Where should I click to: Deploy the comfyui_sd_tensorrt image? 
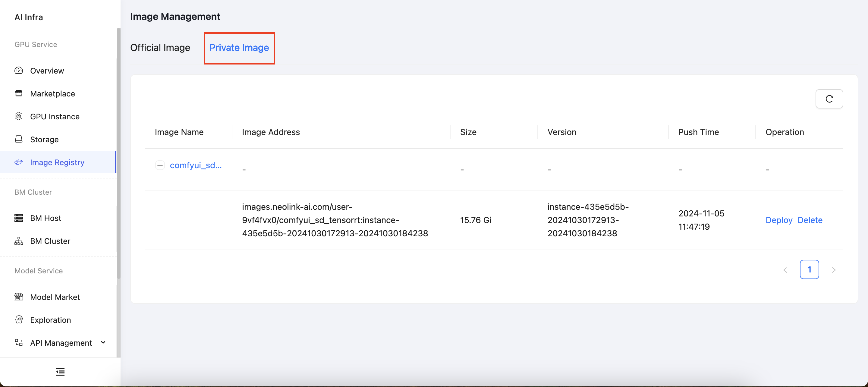coord(779,220)
